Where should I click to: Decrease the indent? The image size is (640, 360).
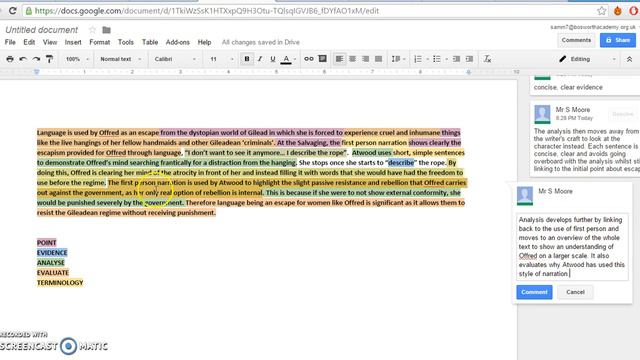(x=456, y=59)
